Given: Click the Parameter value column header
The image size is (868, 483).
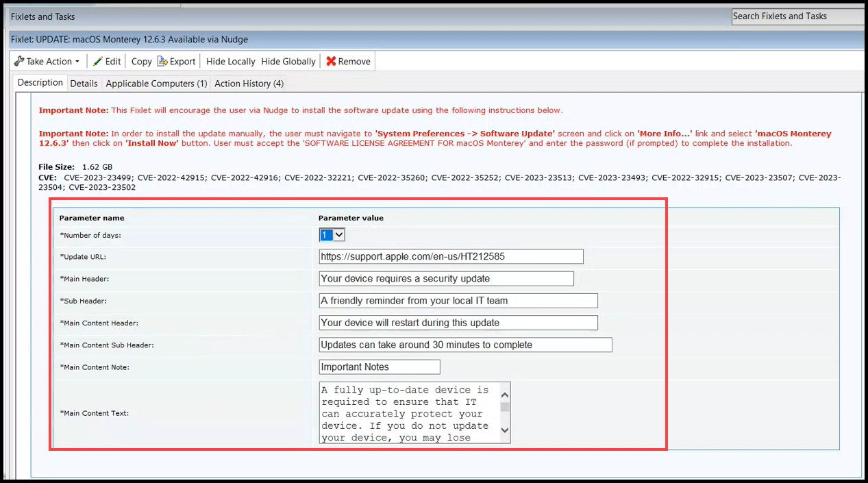Looking at the screenshot, I should pos(351,218).
